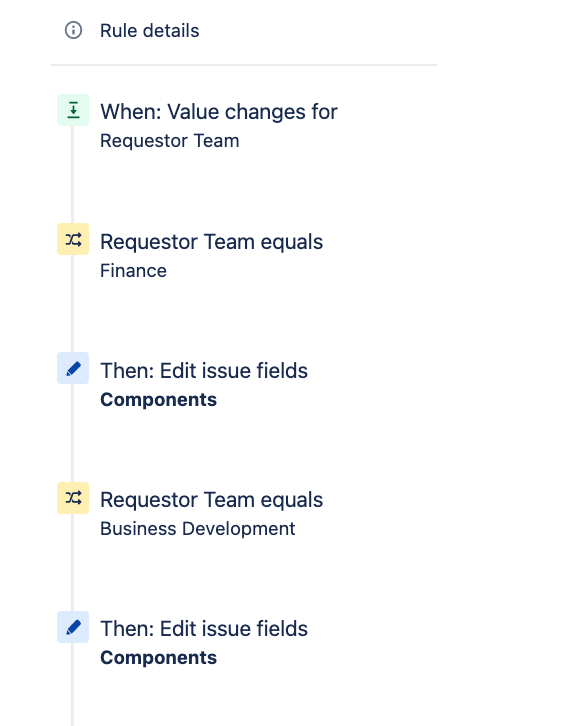The image size is (582, 726).
Task: Select the green trigger icon for Value changes
Action: click(73, 110)
